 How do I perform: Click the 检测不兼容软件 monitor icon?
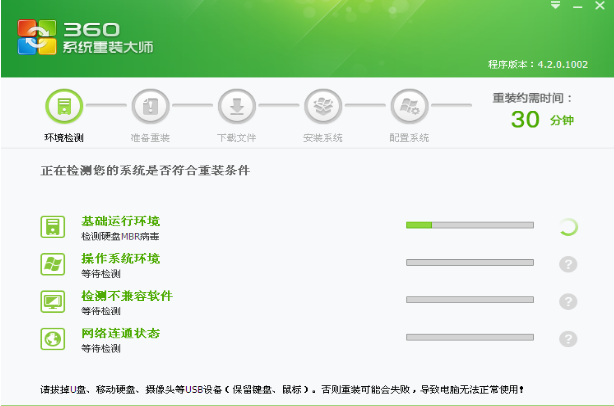coord(53,301)
